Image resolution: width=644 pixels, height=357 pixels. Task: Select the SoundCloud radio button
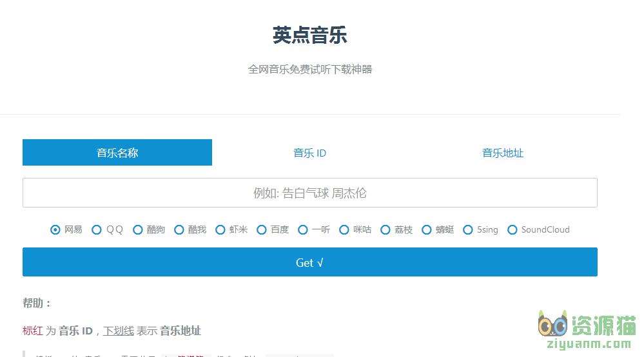tap(512, 230)
